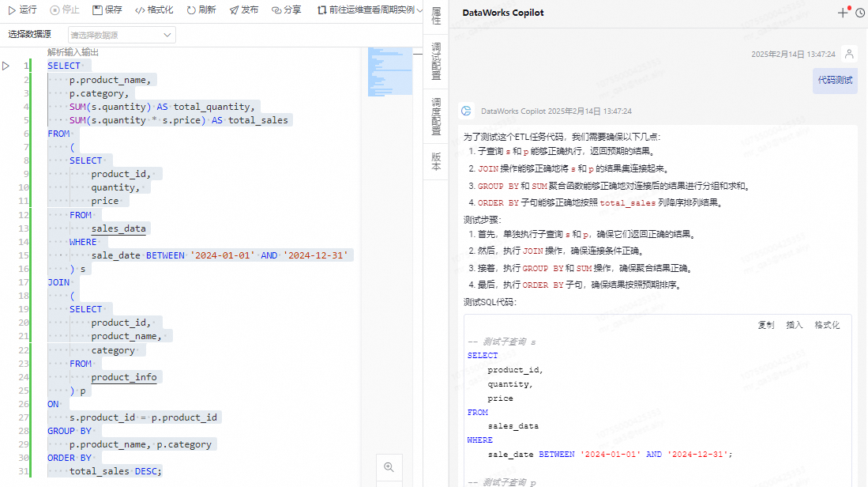868x487 pixels.
Task: Click 'total_sales DESC;' on line 31
Action: pyautogui.click(x=115, y=471)
